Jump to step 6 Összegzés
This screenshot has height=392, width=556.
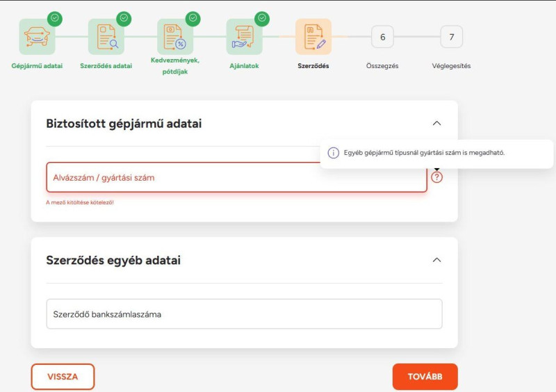[x=383, y=37]
